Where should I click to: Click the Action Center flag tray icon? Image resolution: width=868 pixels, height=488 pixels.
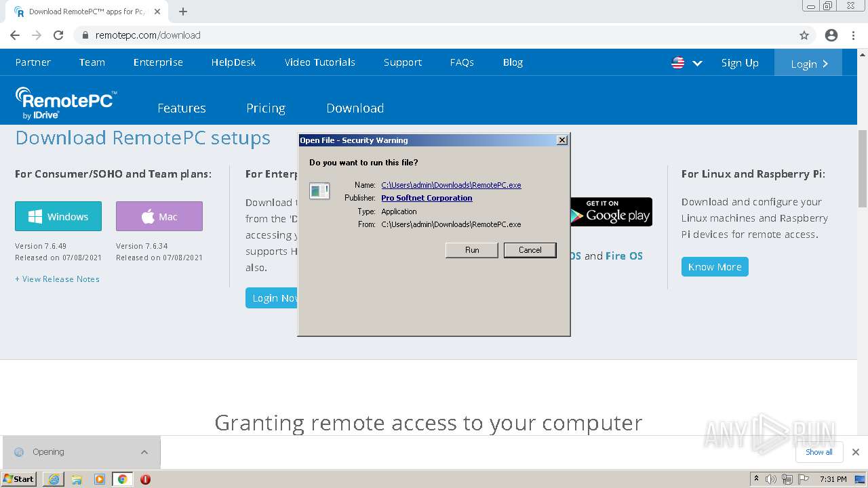pyautogui.click(x=803, y=479)
